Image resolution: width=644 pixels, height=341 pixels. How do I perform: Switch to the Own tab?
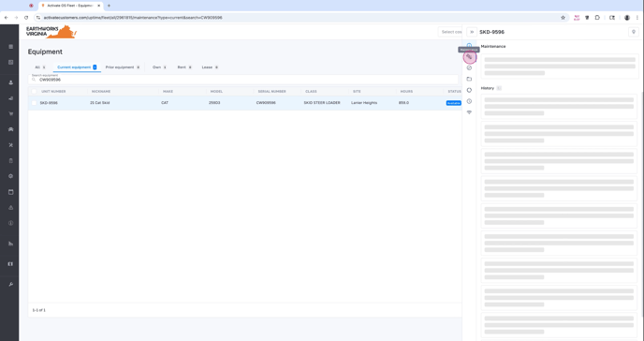click(159, 67)
